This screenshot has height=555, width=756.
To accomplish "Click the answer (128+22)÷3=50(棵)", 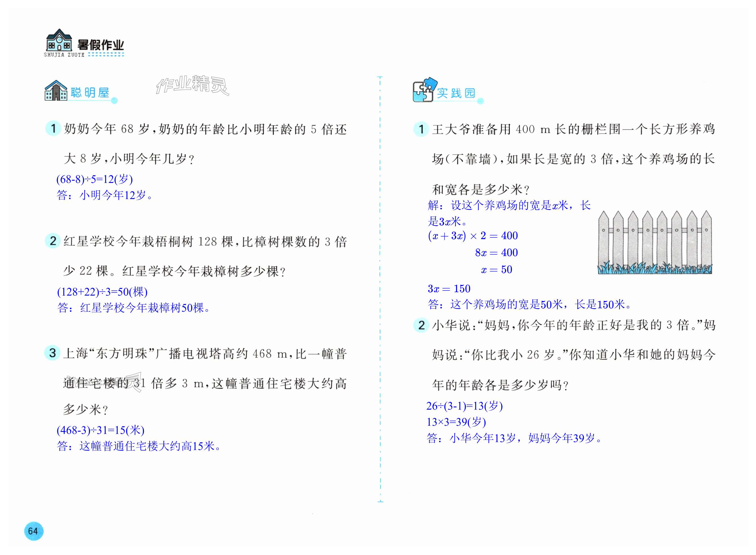I will pos(102,292).
